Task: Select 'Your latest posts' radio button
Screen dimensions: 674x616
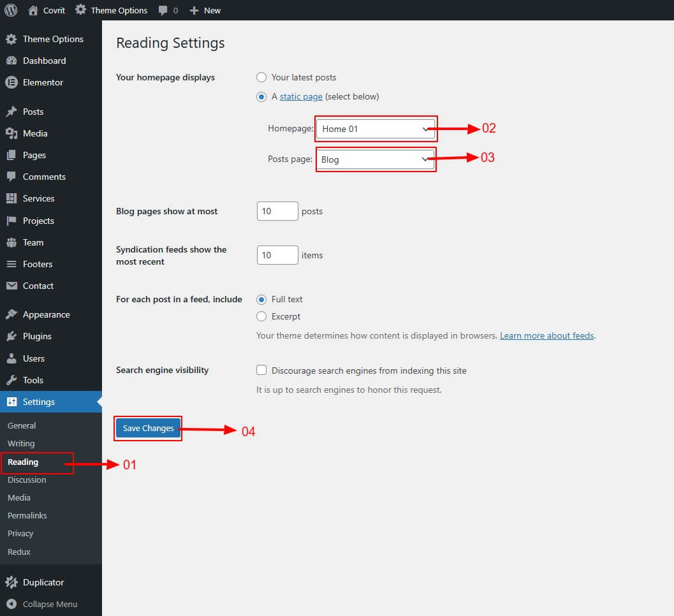Action: click(261, 77)
